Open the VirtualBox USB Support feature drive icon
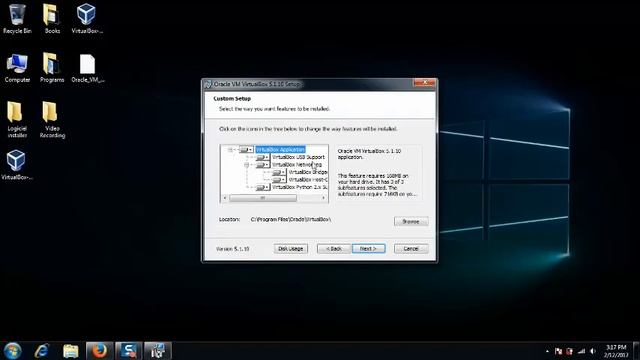This screenshot has height=360, width=640. pyautogui.click(x=263, y=157)
